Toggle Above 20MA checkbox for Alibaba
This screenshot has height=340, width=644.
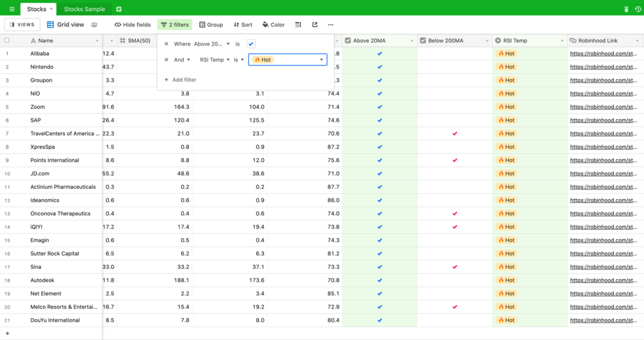[380, 53]
